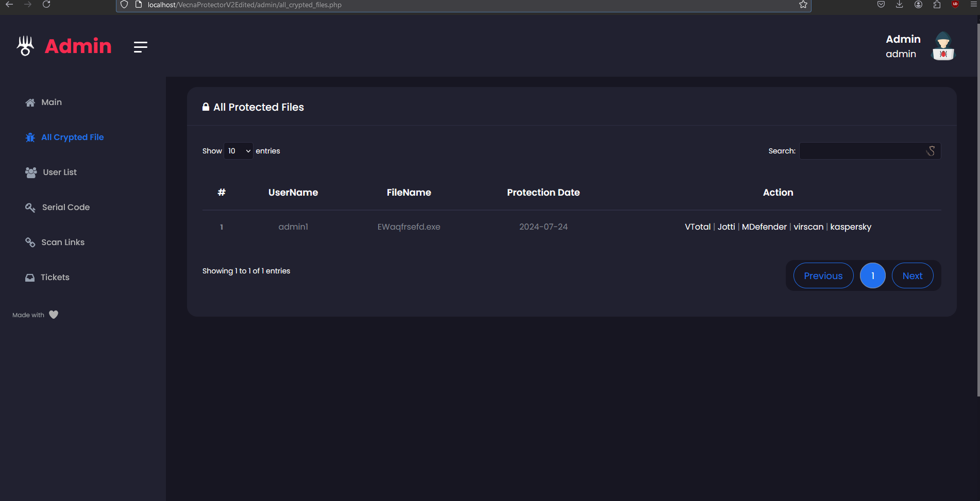Sort by Protection Date column header
Viewport: 980px width, 501px height.
tap(544, 193)
